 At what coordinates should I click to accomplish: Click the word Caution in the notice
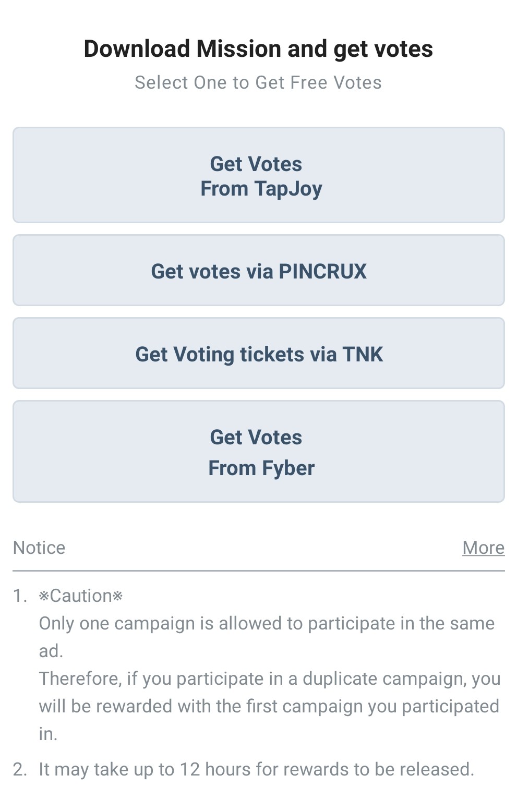(x=81, y=596)
